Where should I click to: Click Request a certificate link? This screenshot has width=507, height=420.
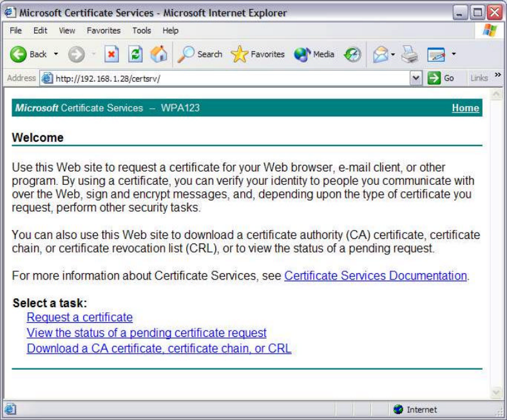coord(79,317)
